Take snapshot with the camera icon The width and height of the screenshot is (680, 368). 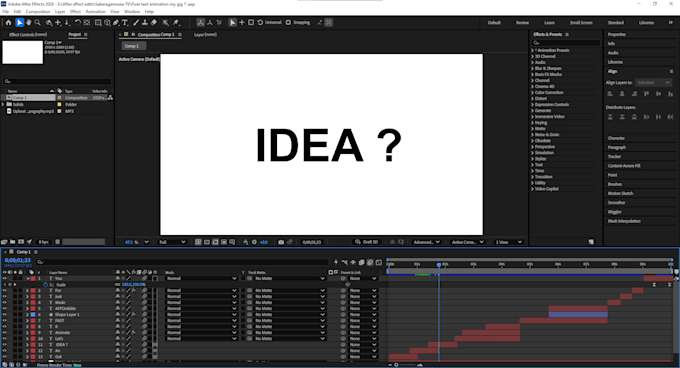[281, 242]
